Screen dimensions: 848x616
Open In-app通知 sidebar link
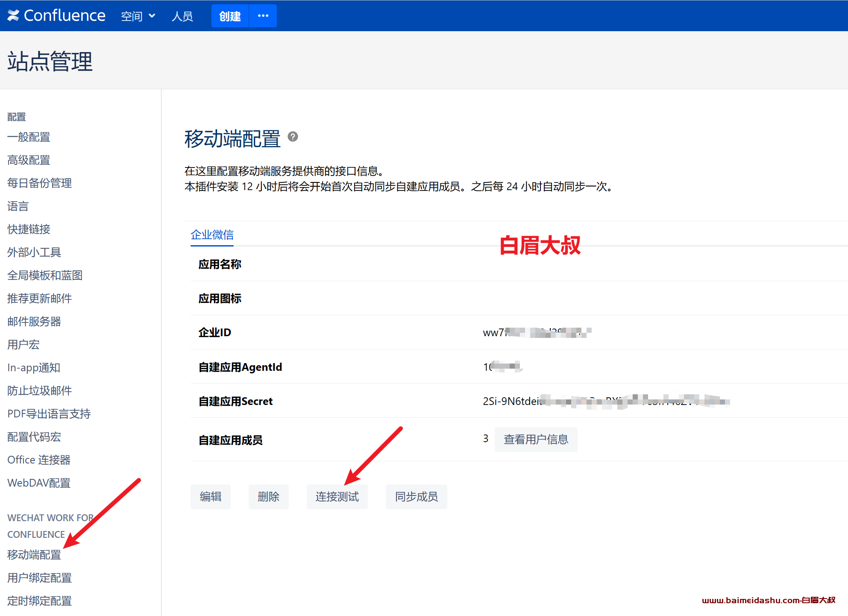[x=34, y=368]
